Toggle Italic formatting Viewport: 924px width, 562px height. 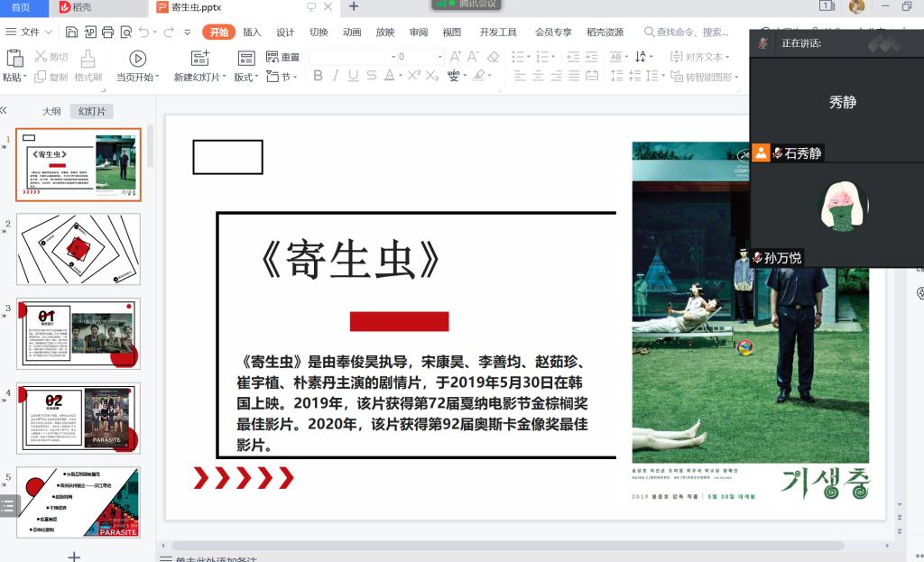click(336, 76)
